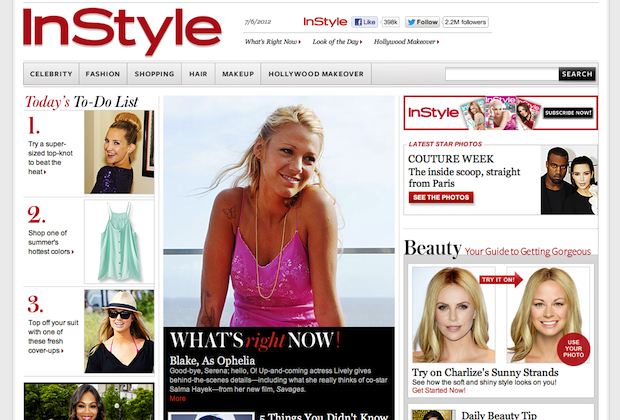Click the See the Photos button

(x=441, y=197)
